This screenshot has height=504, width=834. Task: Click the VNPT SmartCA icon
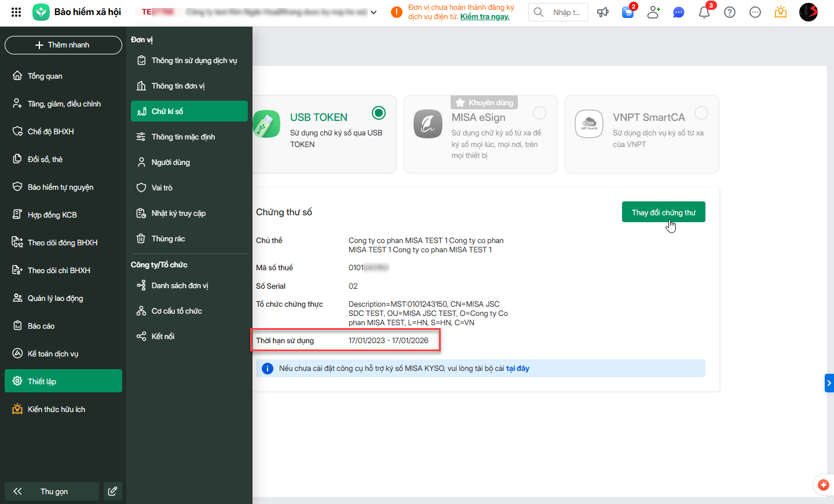pyautogui.click(x=589, y=124)
